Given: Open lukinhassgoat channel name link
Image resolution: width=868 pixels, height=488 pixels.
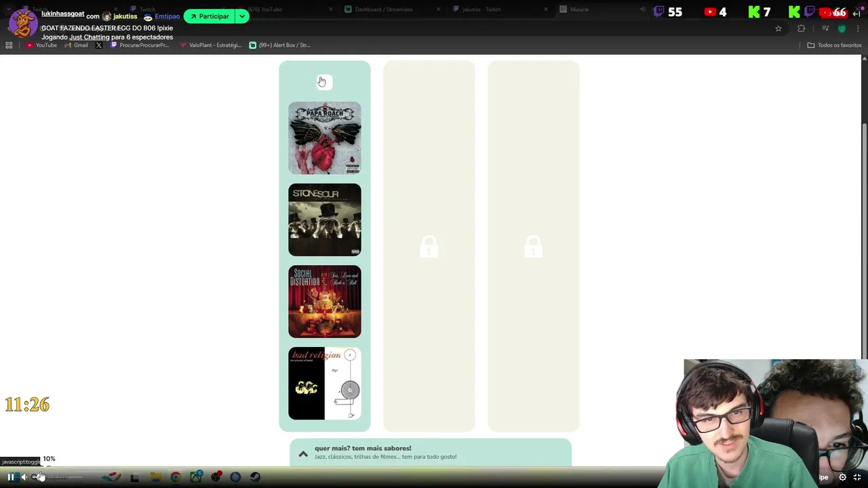Looking at the screenshot, I should pyautogui.click(x=62, y=14).
